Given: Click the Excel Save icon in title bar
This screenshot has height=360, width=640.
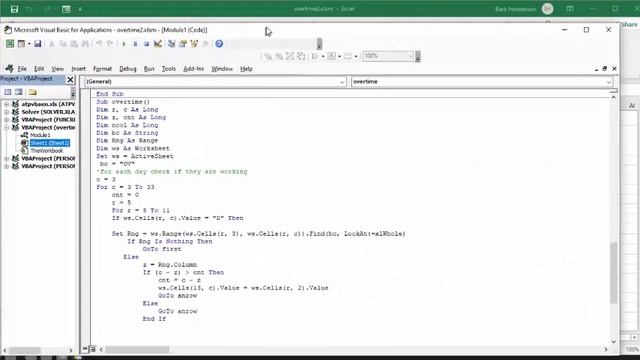Looking at the screenshot, I should pyautogui.click(x=14, y=9).
